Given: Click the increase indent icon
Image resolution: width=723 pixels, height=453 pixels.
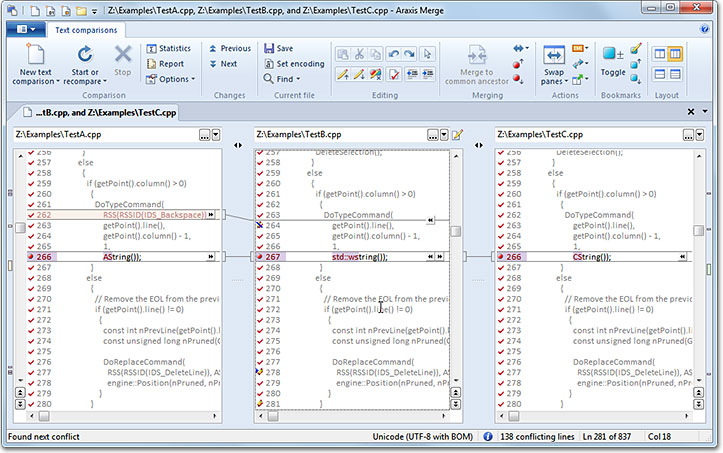Looking at the screenshot, I should [428, 74].
